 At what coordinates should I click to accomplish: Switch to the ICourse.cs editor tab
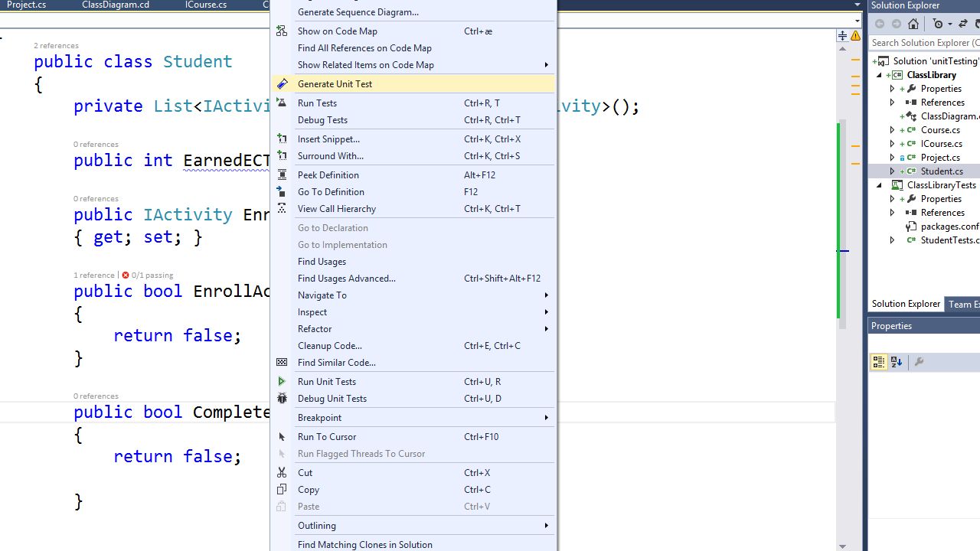206,5
